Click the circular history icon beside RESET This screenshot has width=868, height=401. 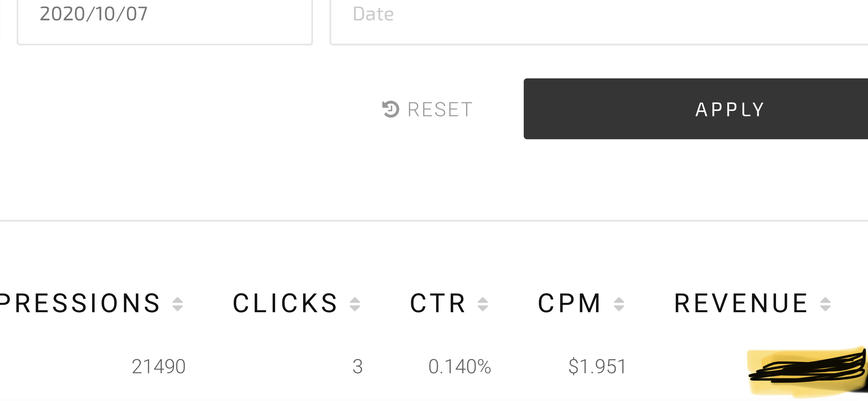[x=391, y=109]
